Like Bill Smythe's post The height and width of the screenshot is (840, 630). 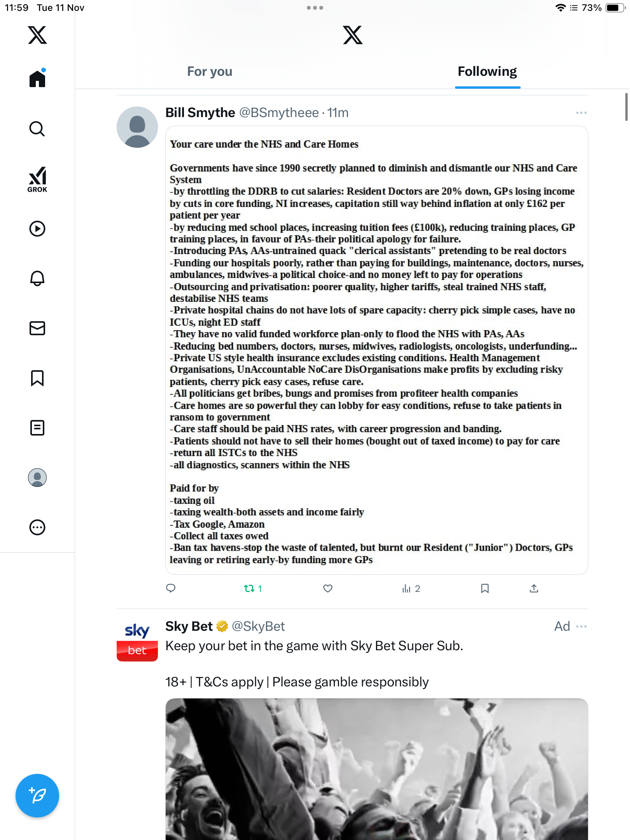click(328, 588)
